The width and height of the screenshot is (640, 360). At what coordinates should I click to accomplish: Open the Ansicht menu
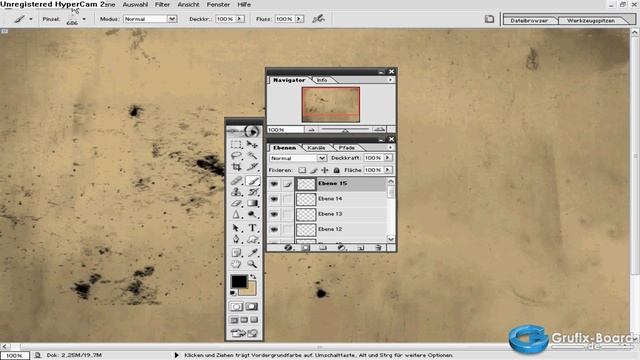189,4
